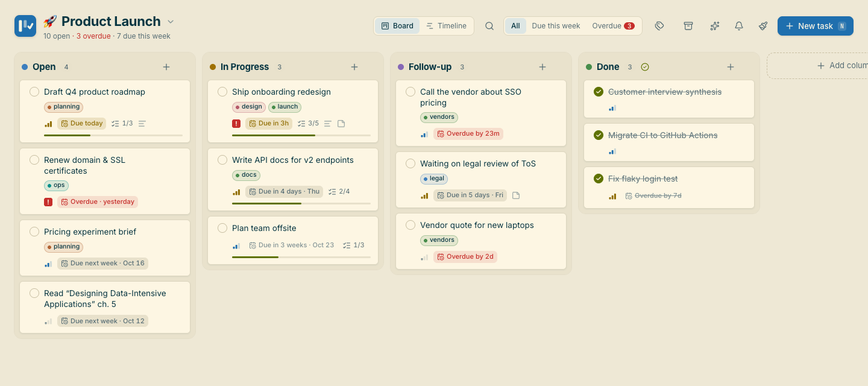This screenshot has height=386, width=868.
Task: Switch to Board view
Action: (397, 26)
